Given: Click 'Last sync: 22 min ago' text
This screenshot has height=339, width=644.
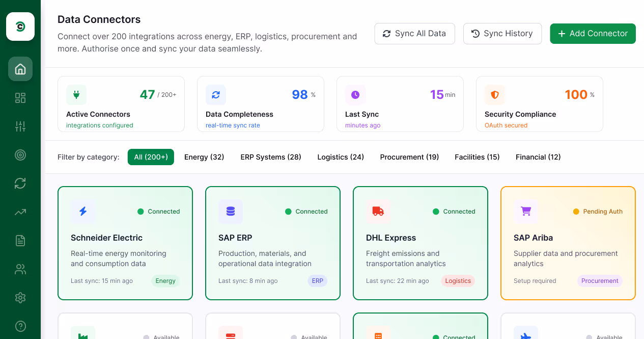Looking at the screenshot, I should [398, 281].
